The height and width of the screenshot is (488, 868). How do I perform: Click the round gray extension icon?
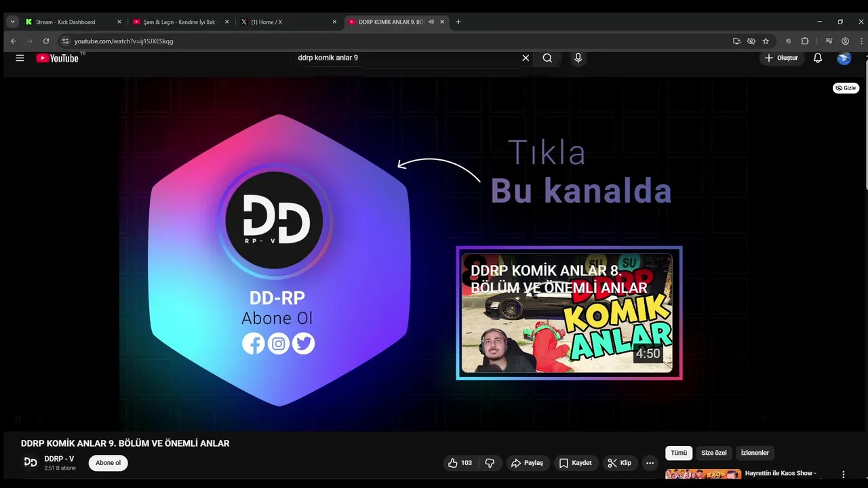tap(788, 41)
